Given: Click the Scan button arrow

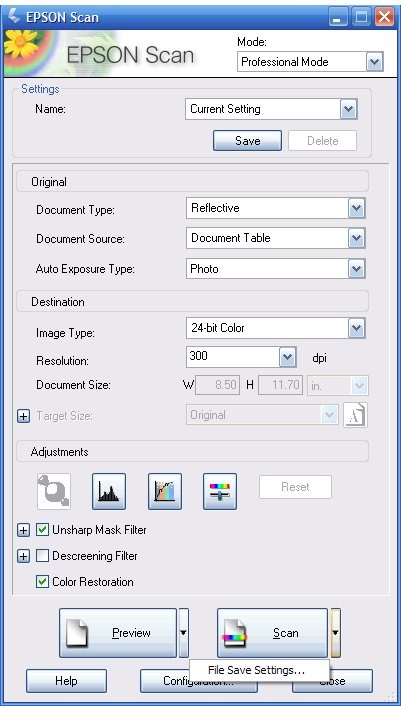Looking at the screenshot, I should coord(335,633).
